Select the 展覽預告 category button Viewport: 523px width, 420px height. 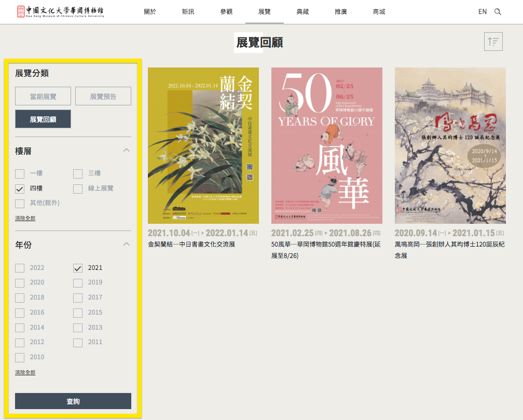pos(103,96)
